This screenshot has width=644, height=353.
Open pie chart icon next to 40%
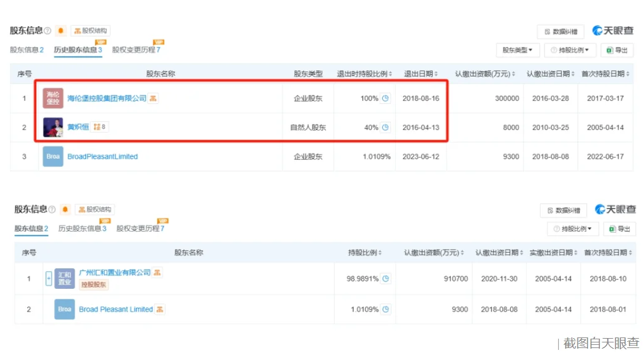pyautogui.click(x=385, y=128)
